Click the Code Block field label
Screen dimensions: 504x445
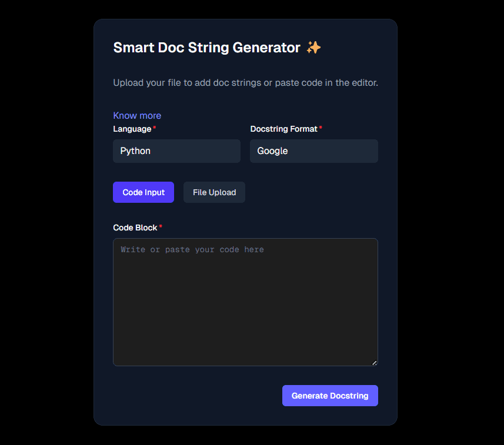point(135,227)
